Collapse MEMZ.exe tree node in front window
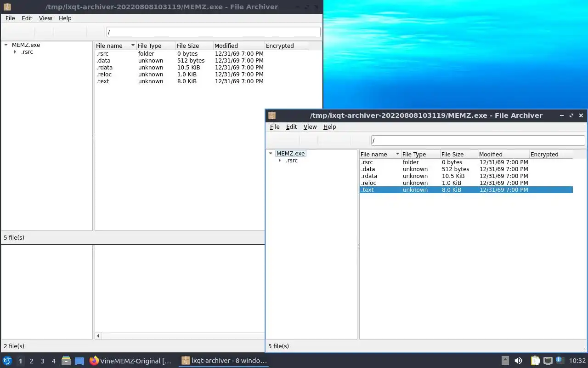This screenshot has width=588, height=368. [271, 154]
